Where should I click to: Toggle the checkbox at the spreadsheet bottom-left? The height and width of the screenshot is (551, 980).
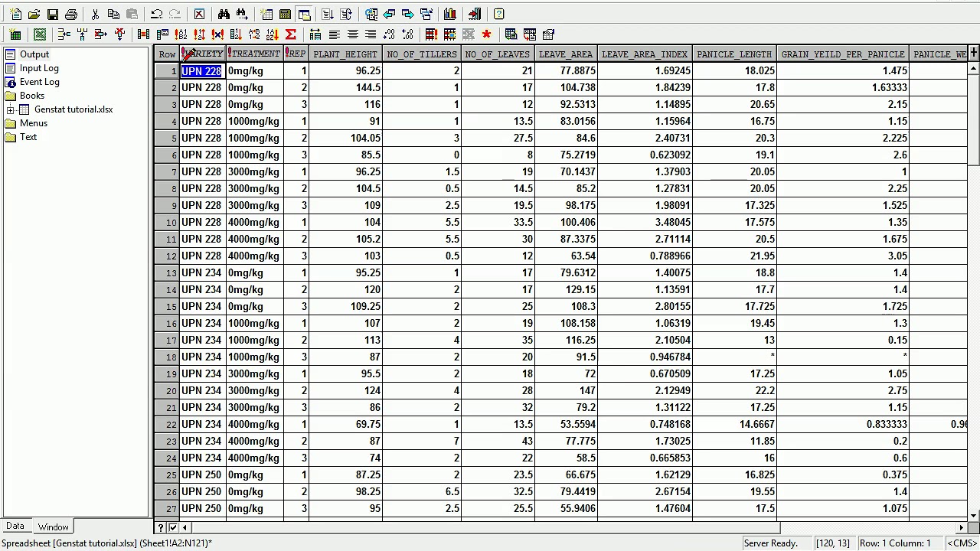(x=173, y=527)
